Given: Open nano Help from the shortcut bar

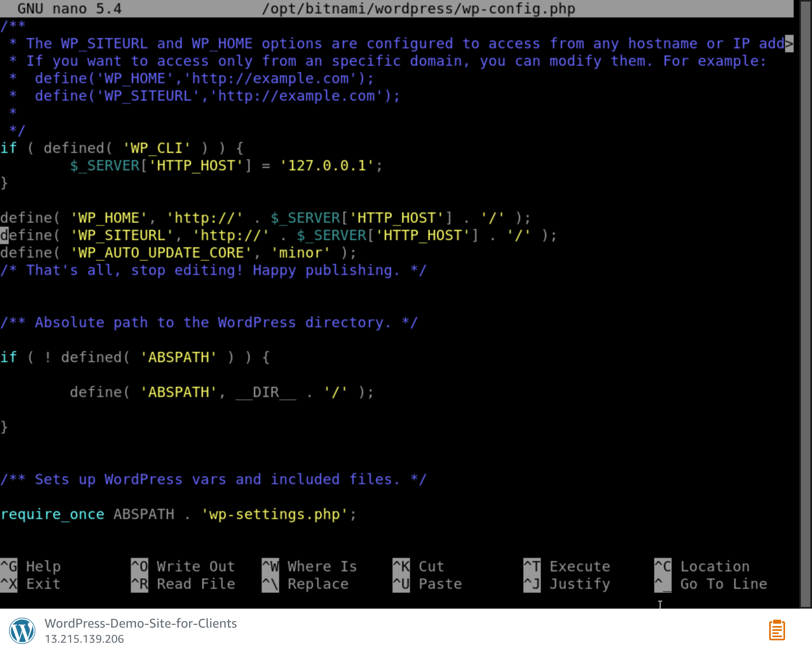Looking at the screenshot, I should [44, 566].
